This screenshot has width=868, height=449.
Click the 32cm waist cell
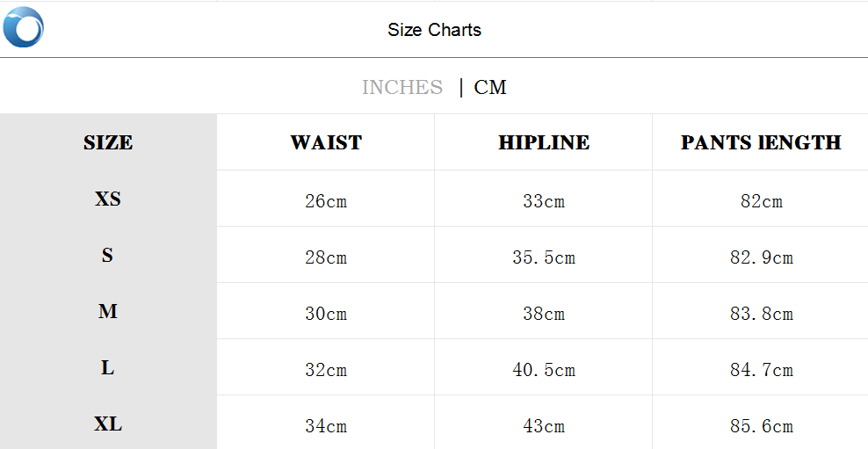click(x=326, y=370)
